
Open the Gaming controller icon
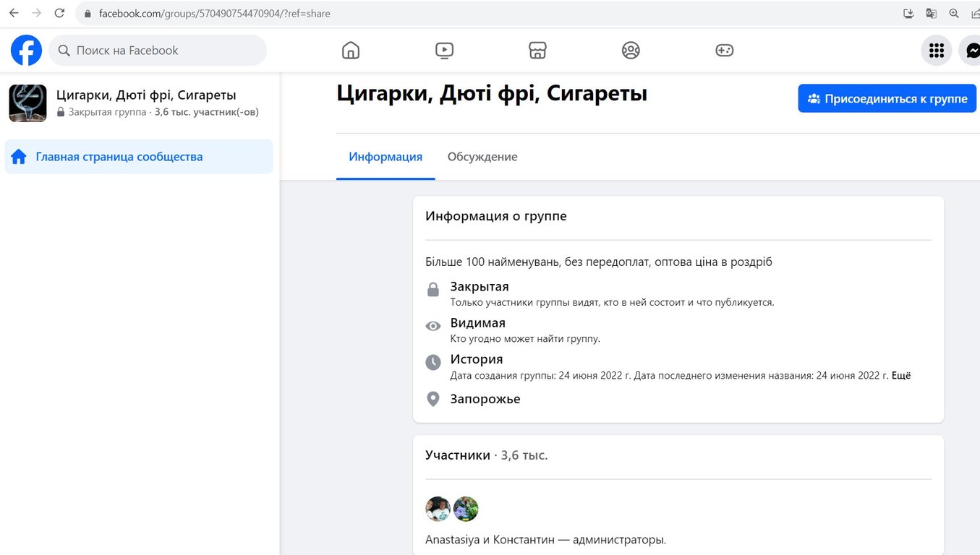[x=724, y=51]
